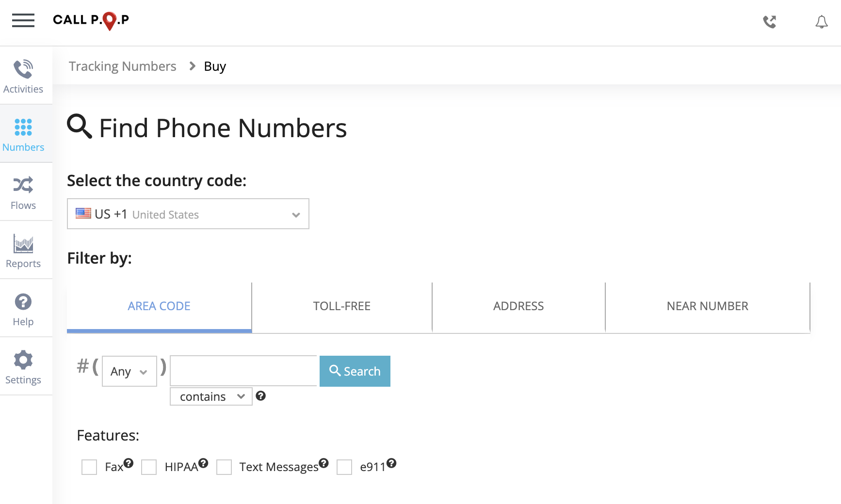Enable Text Messages feature
The height and width of the screenshot is (504, 841).
point(224,467)
